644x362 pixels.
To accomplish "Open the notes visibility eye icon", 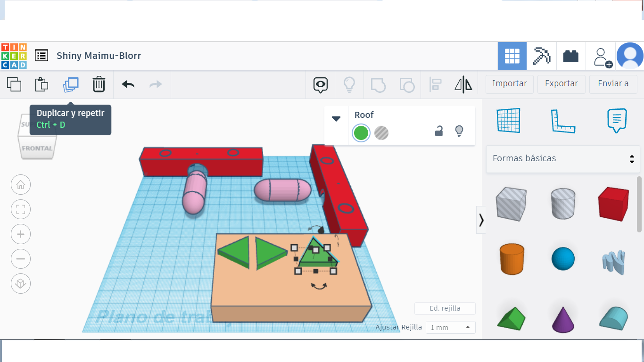I will point(321,85).
